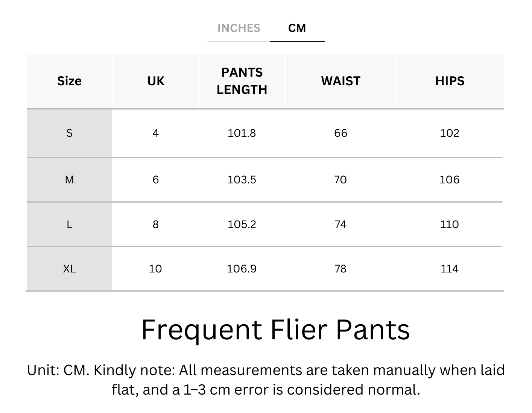Click the UK column header

[x=156, y=81]
